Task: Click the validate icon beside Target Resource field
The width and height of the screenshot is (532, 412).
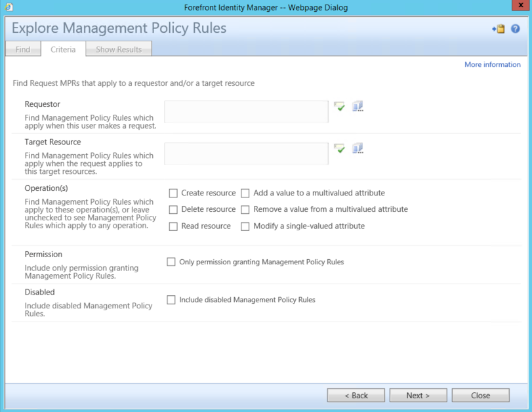Action: click(339, 148)
